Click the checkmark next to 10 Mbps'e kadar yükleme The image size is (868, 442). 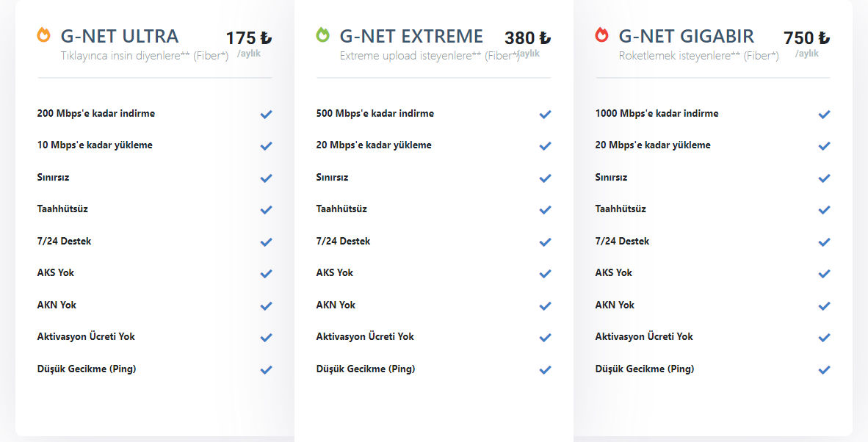(266, 146)
